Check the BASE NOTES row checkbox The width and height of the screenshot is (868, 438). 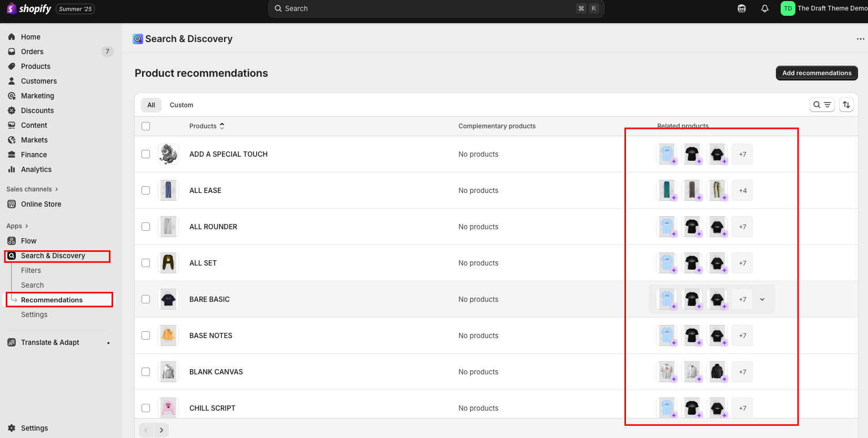tap(146, 335)
